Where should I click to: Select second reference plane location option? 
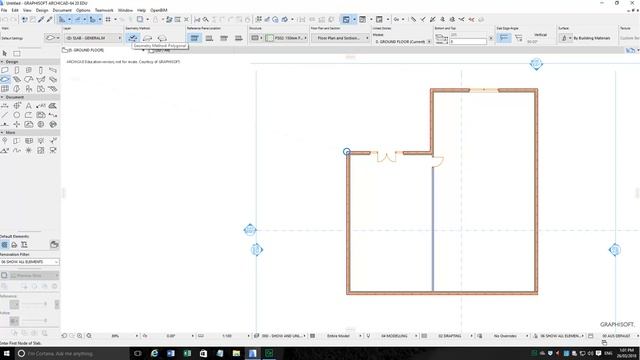click(209, 38)
